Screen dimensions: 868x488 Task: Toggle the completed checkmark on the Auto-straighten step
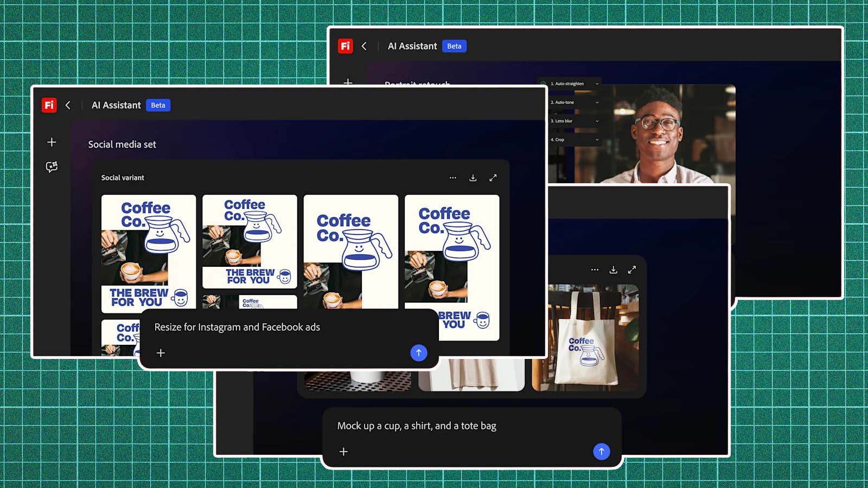click(x=542, y=84)
